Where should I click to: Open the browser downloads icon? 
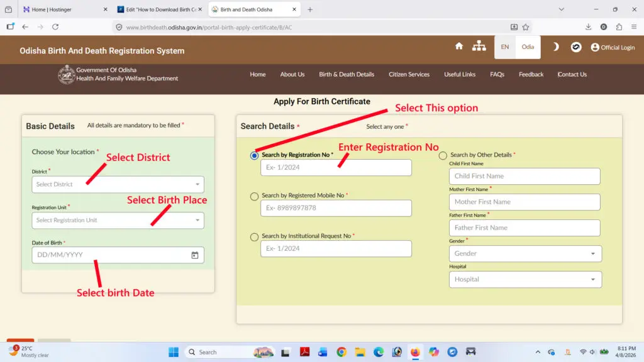(589, 27)
